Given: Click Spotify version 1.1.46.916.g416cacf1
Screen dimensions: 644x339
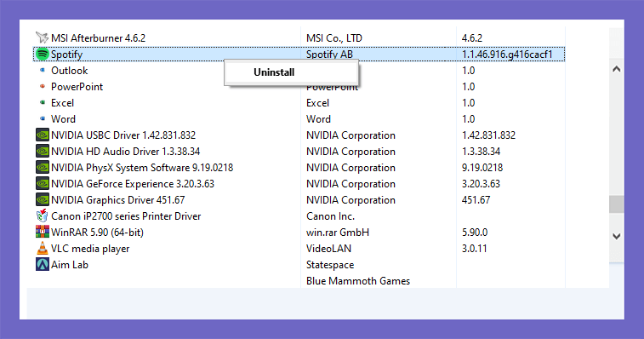Looking at the screenshot, I should pyautogui.click(x=507, y=55).
